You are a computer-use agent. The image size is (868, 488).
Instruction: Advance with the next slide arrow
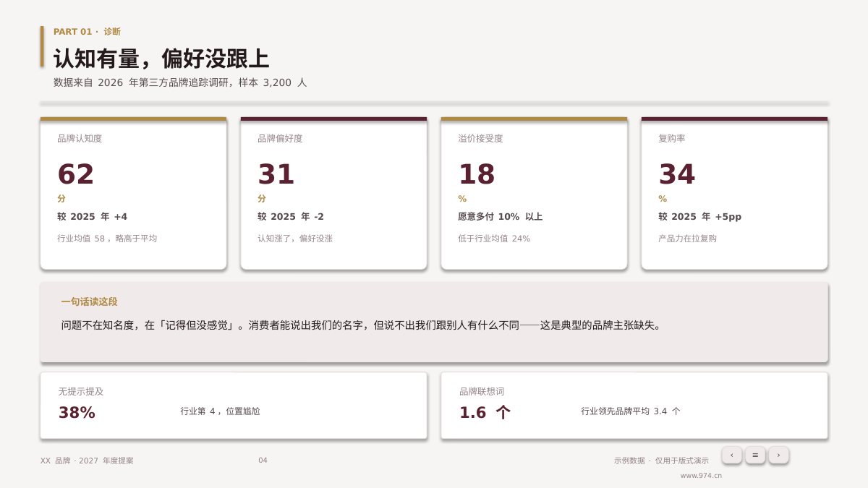pos(778,455)
